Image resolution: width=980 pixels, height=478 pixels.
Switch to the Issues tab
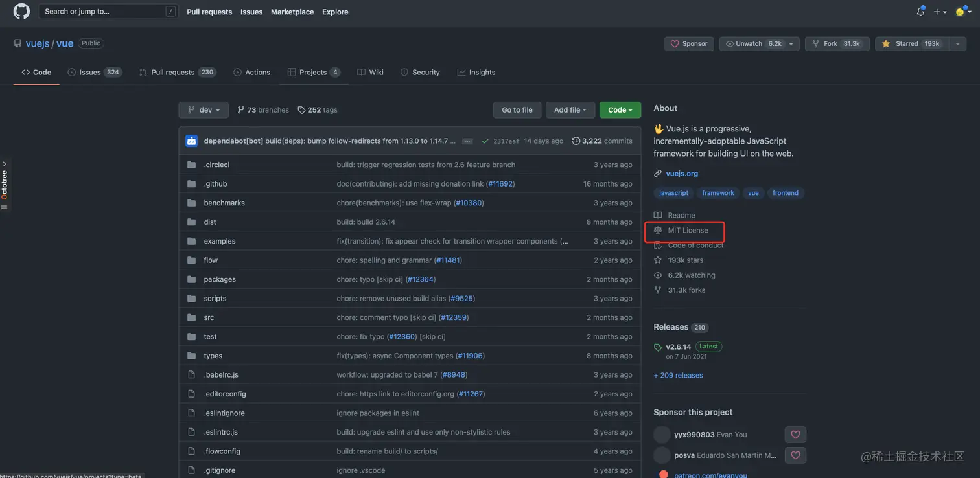pos(95,72)
